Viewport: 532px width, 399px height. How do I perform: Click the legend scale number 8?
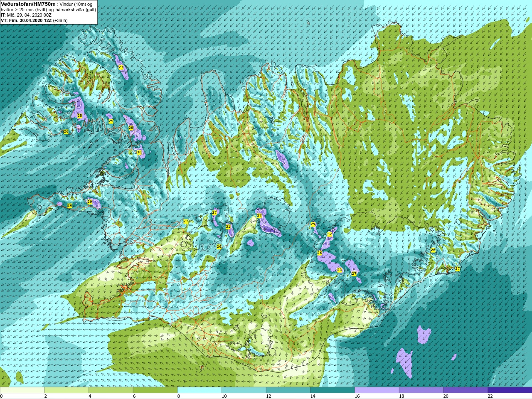pos(179,396)
